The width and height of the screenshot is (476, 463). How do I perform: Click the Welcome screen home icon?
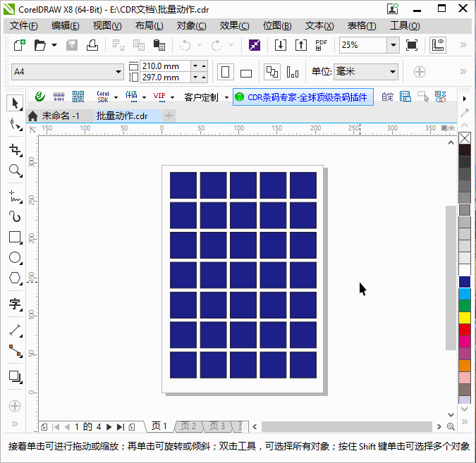tap(32, 116)
